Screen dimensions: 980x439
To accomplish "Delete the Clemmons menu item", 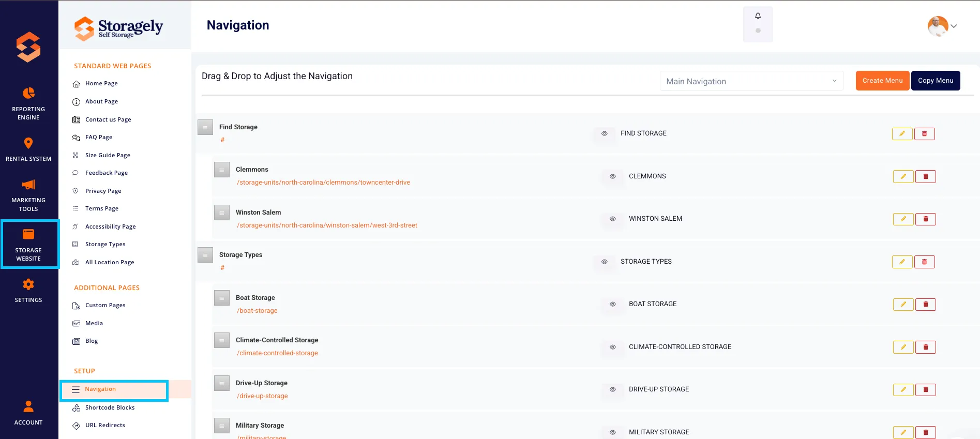I will (x=925, y=177).
